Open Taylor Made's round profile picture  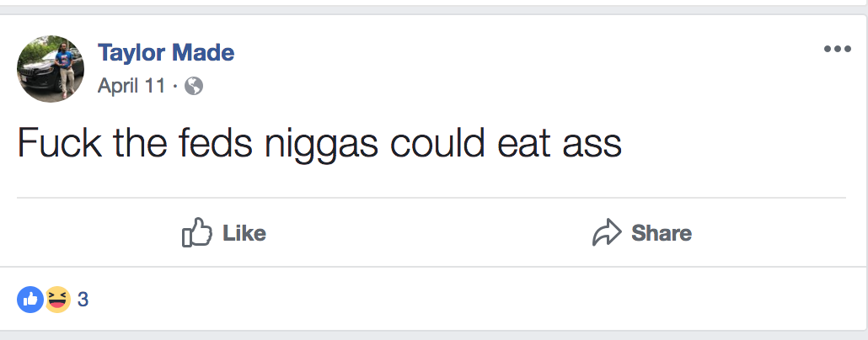pyautogui.click(x=51, y=69)
